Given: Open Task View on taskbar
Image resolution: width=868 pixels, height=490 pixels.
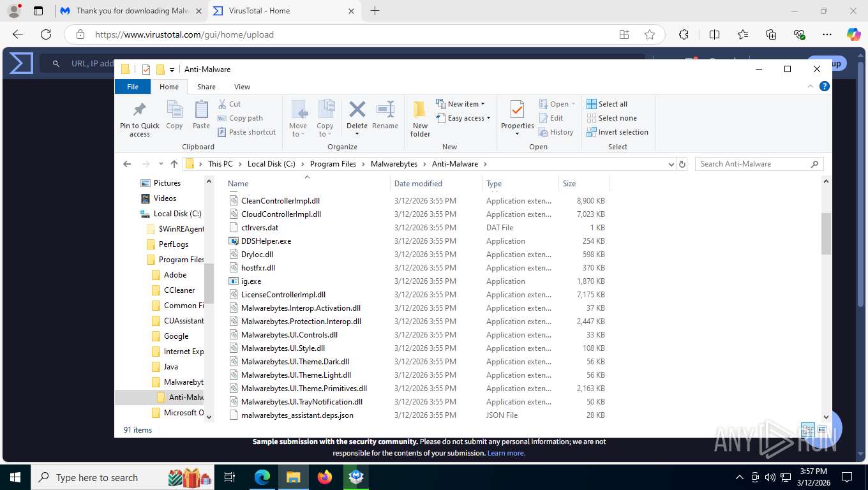Looking at the screenshot, I should 230,477.
